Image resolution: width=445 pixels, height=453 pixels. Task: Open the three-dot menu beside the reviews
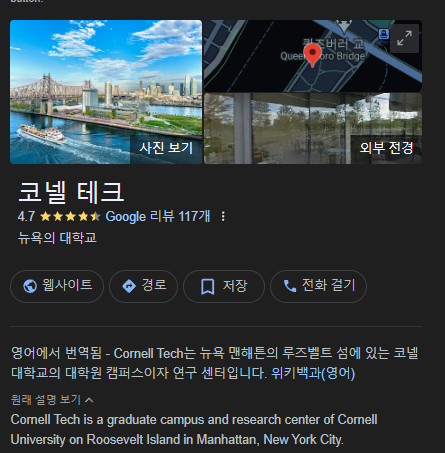223,216
